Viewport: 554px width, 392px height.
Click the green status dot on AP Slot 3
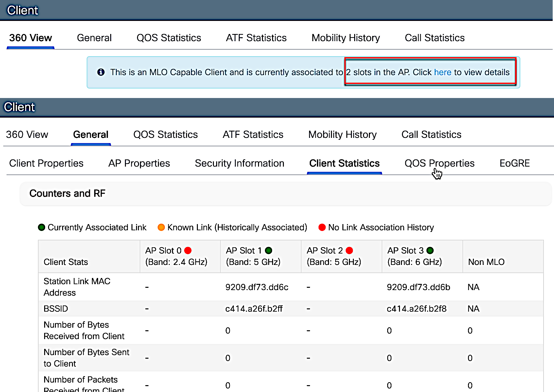pyautogui.click(x=430, y=250)
